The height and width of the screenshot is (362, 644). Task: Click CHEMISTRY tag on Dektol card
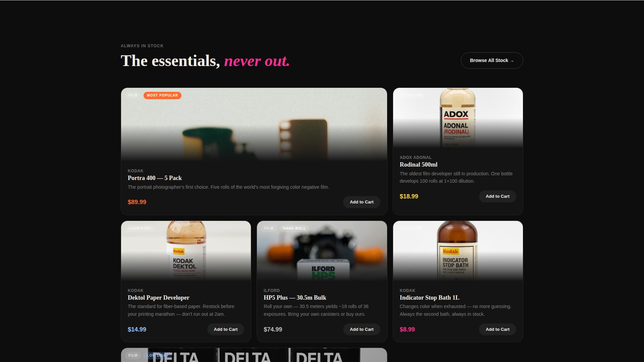pos(140,229)
